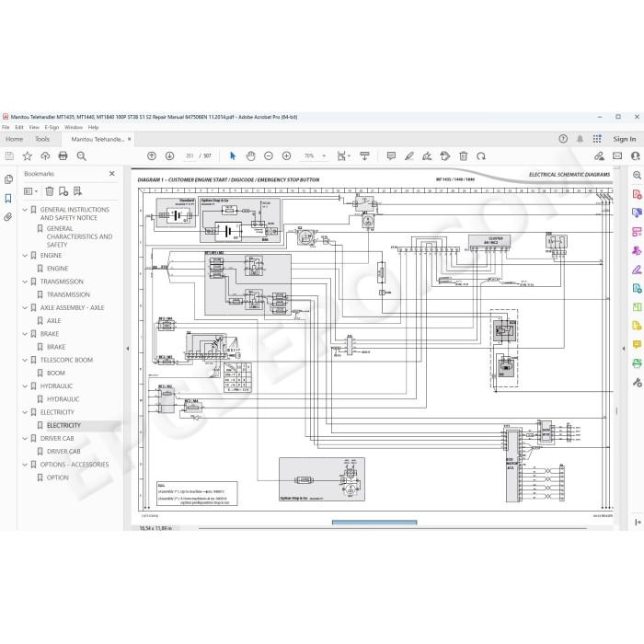Add a sticky note comment
The image size is (644, 644).
[x=391, y=156]
